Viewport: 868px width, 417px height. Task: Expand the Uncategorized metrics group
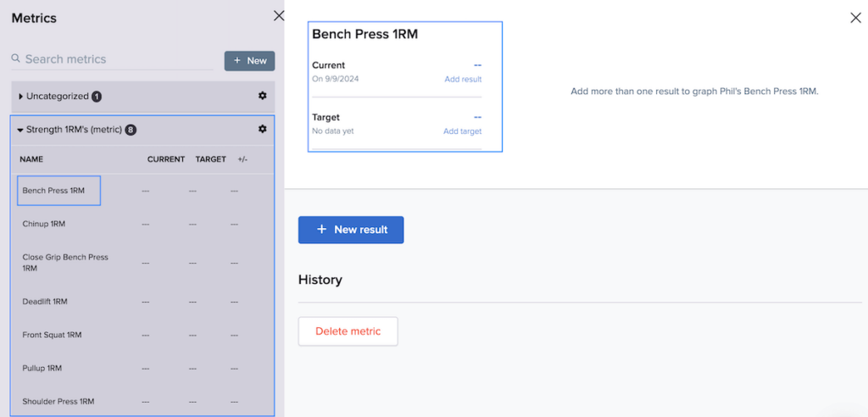pos(21,97)
